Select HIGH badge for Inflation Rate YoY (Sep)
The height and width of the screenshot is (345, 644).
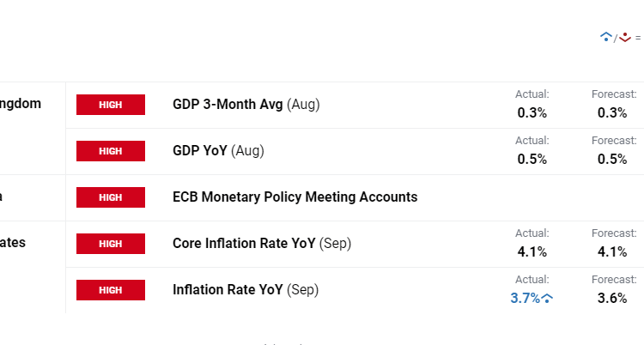tap(111, 290)
